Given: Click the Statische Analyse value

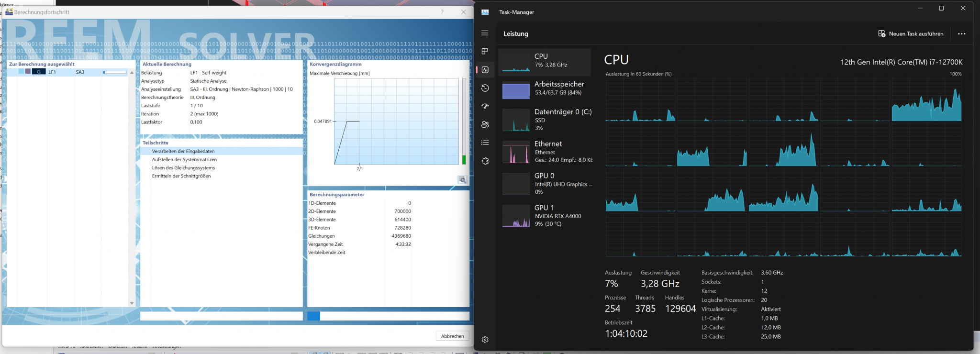Looking at the screenshot, I should point(208,81).
